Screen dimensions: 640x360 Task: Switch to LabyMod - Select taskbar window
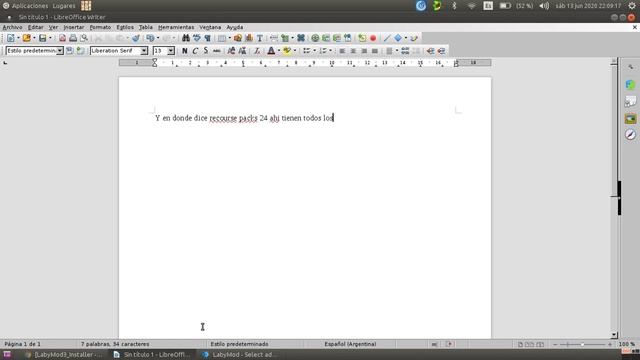pyautogui.click(x=240, y=355)
